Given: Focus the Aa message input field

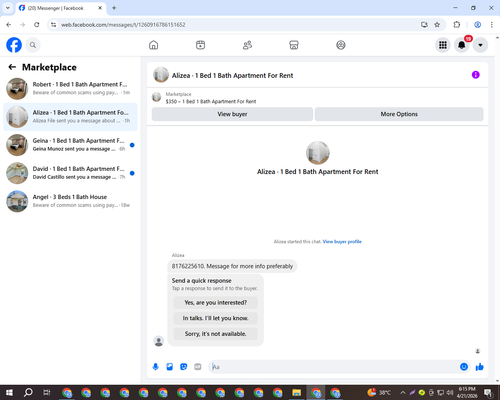Looking at the screenshot, I should coord(334,367).
